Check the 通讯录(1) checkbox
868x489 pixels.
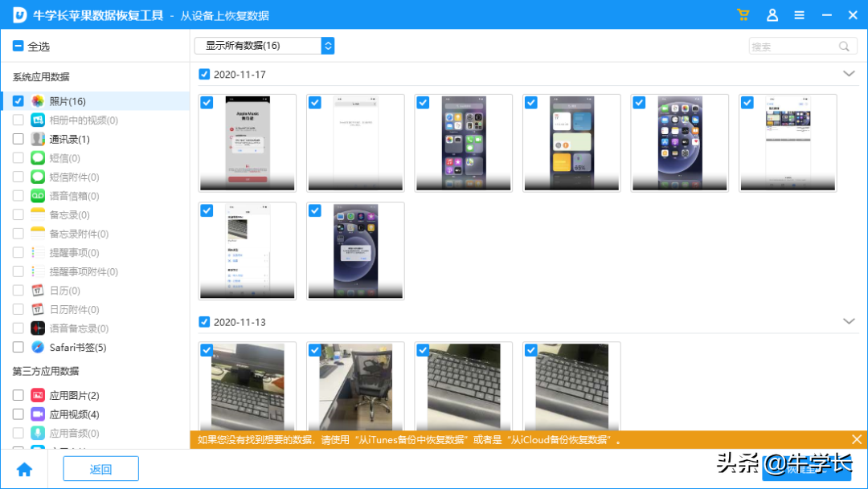[18, 139]
